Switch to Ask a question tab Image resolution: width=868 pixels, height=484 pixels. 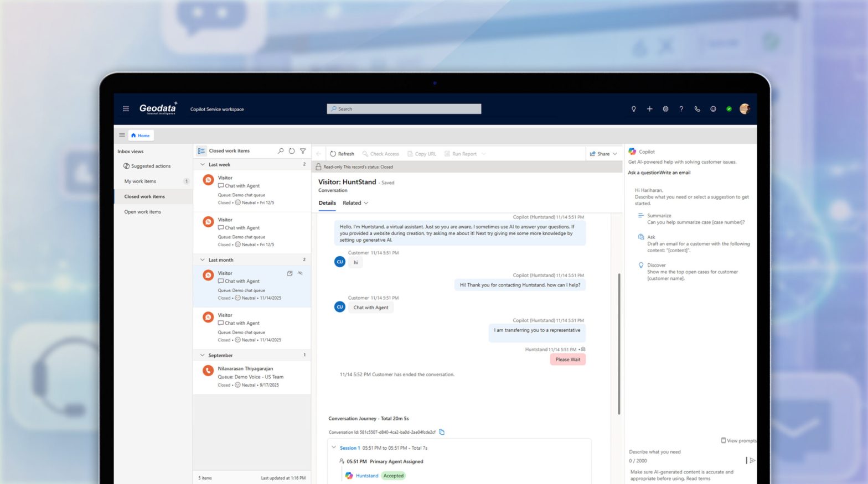tap(643, 173)
